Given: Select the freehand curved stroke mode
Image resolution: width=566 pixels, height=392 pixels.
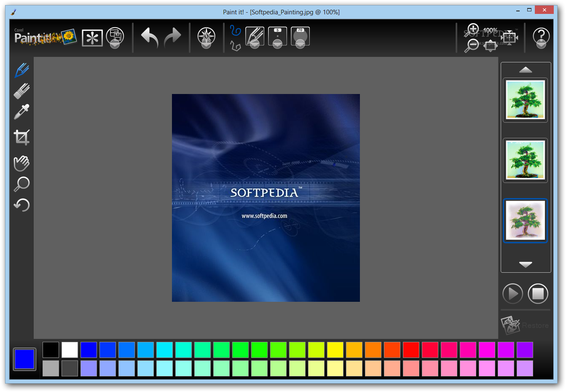Looking at the screenshot, I should (235, 30).
